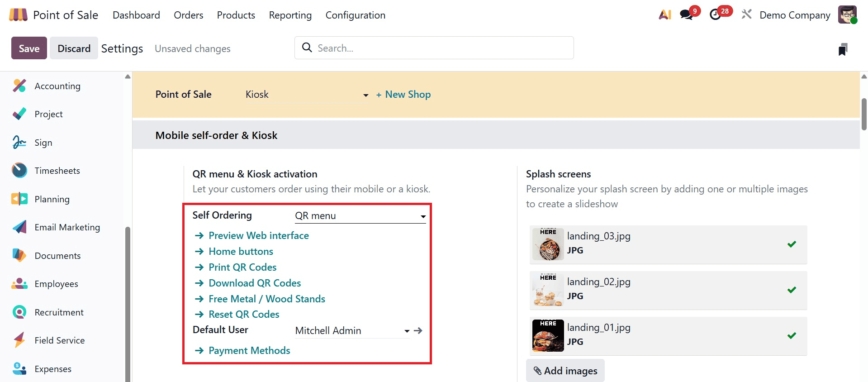Open landing_01.jpg thumbnail

548,336
